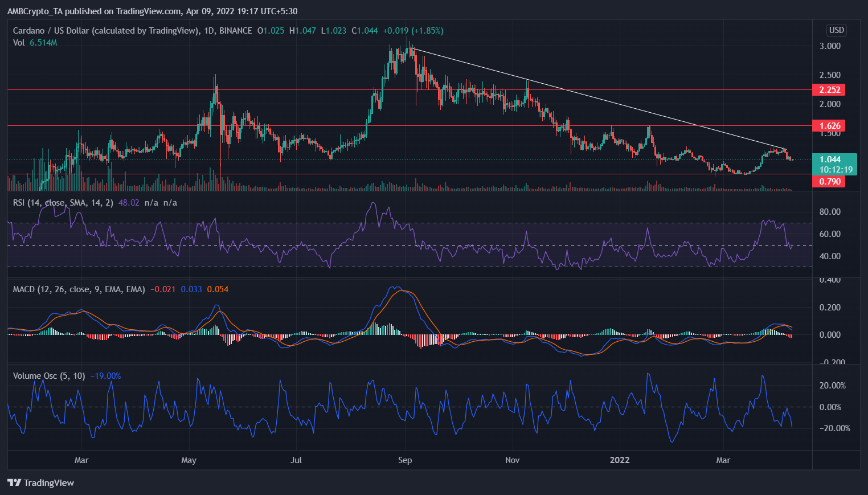
Task: Click the 20.00% Volume Osc axis label
Action: click(832, 386)
